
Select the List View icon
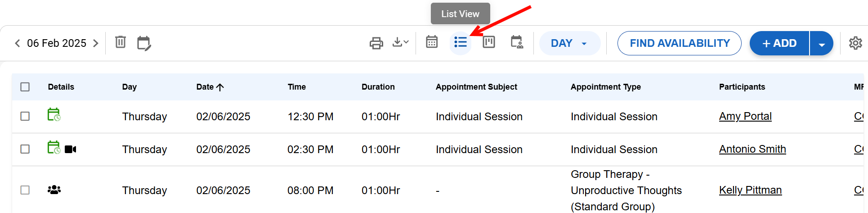click(x=461, y=43)
